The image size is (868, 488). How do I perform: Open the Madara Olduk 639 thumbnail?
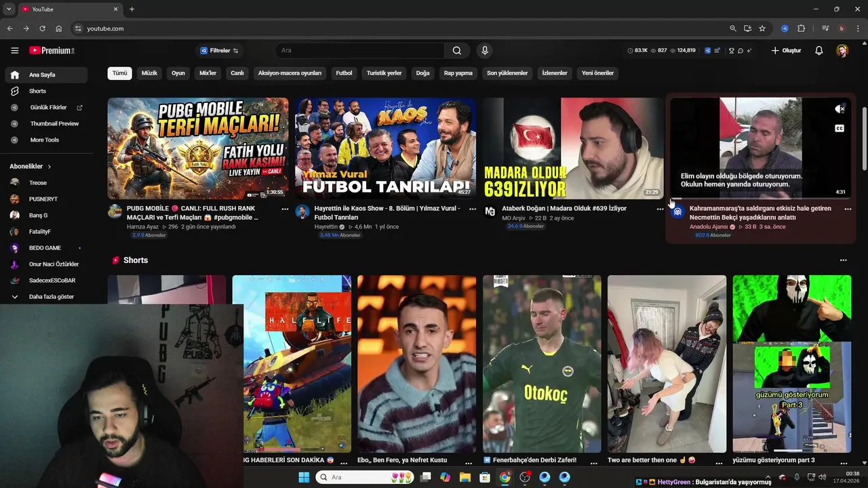573,148
